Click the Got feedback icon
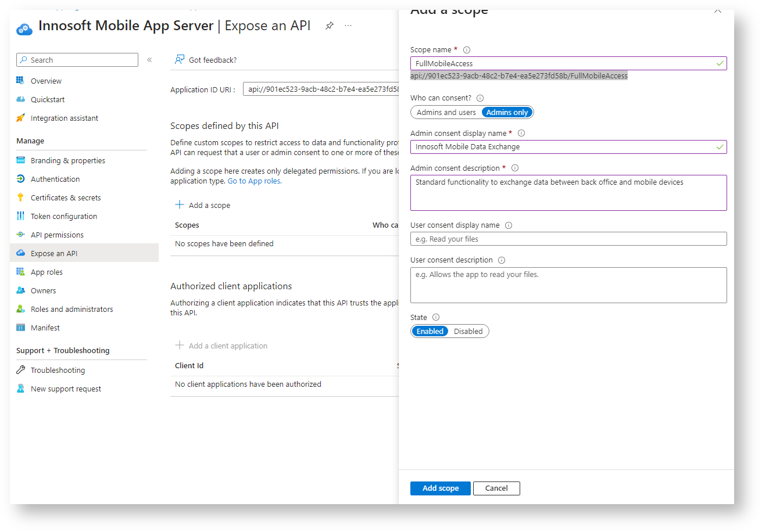 coord(180,60)
